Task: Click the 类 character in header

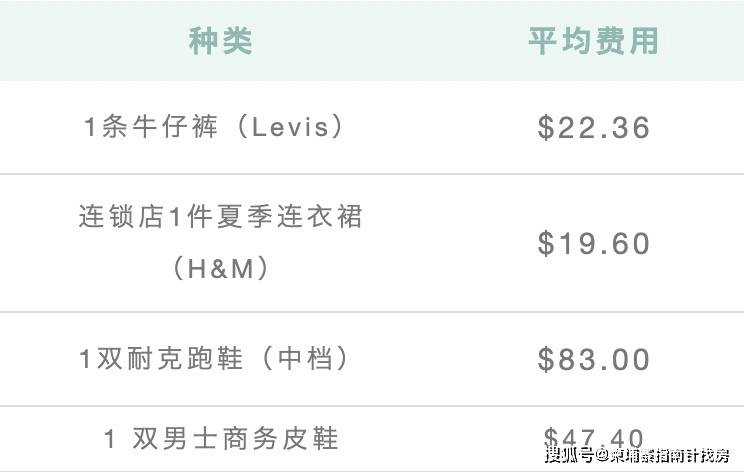Action: point(237,41)
